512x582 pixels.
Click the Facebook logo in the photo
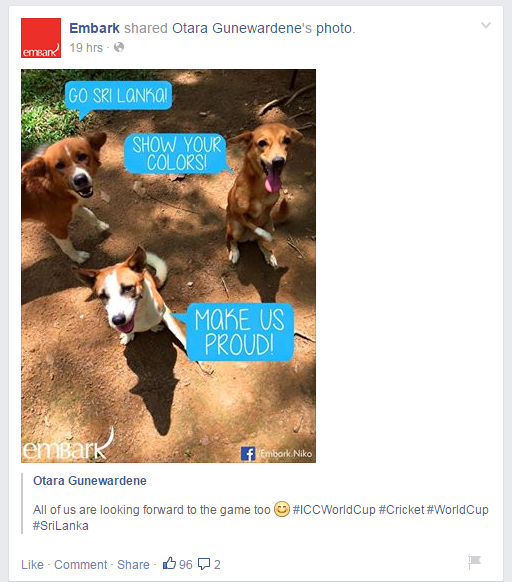click(x=248, y=454)
